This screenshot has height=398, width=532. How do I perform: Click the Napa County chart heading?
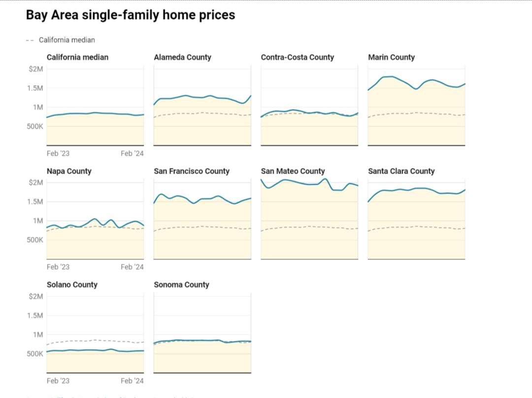point(69,171)
